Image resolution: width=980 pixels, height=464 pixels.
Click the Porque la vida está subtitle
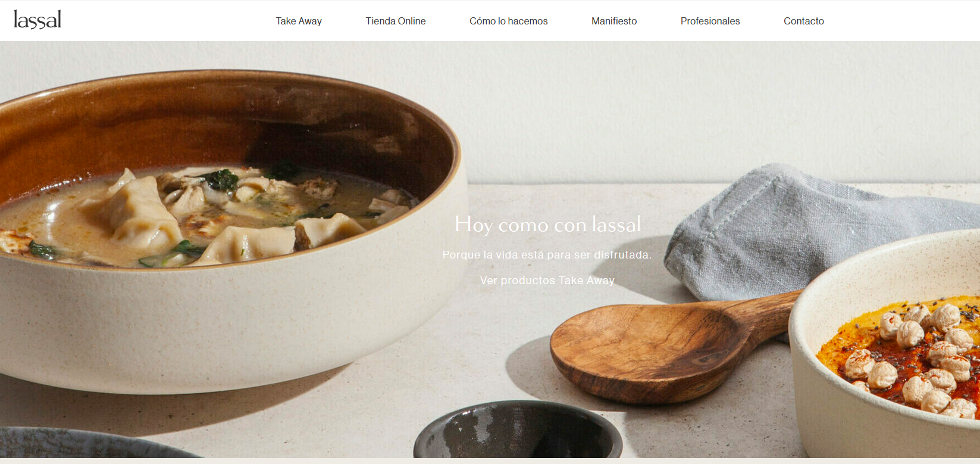pyautogui.click(x=547, y=255)
